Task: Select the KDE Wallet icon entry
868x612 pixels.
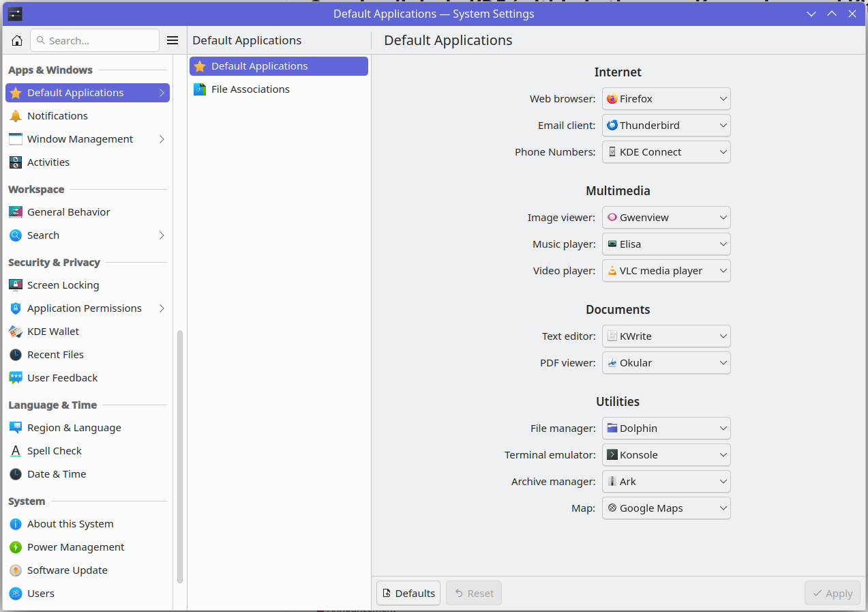Action: 16,332
